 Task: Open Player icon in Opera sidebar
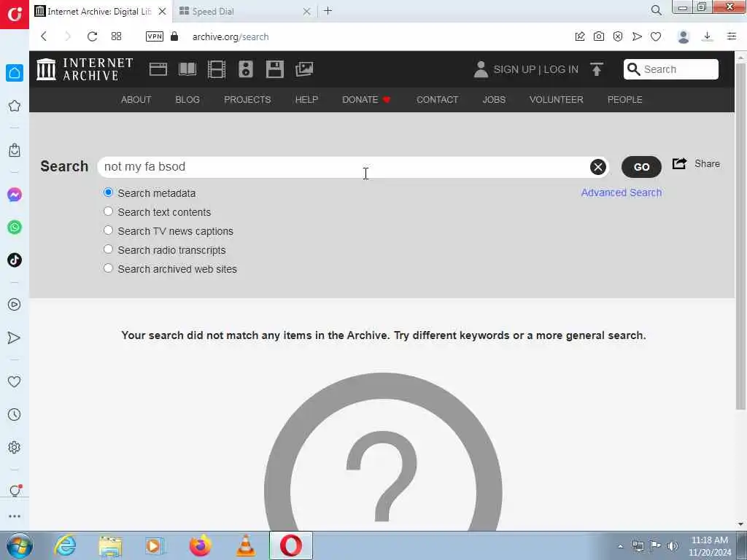click(x=15, y=305)
